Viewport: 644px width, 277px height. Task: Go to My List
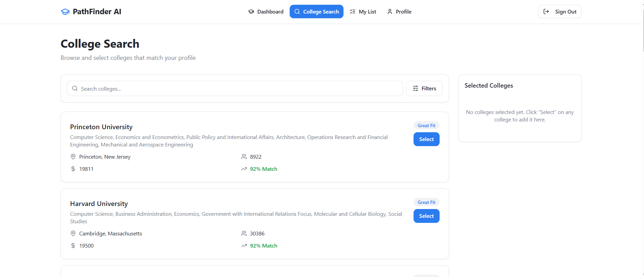click(x=363, y=11)
